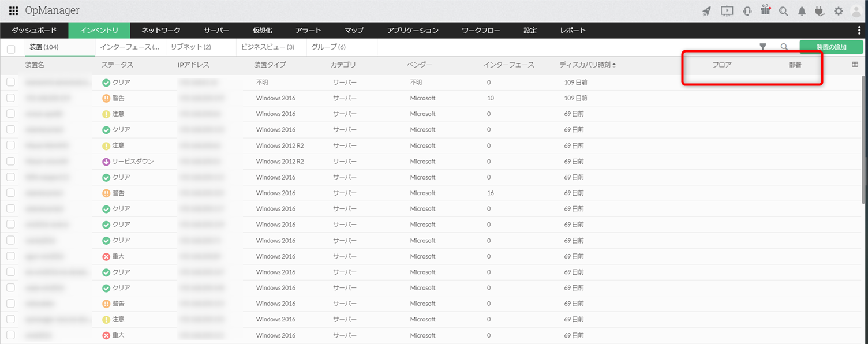Screen dimensions: 868x344
Task: Click warning icon in row with 16 interfaces
Action: (x=106, y=193)
